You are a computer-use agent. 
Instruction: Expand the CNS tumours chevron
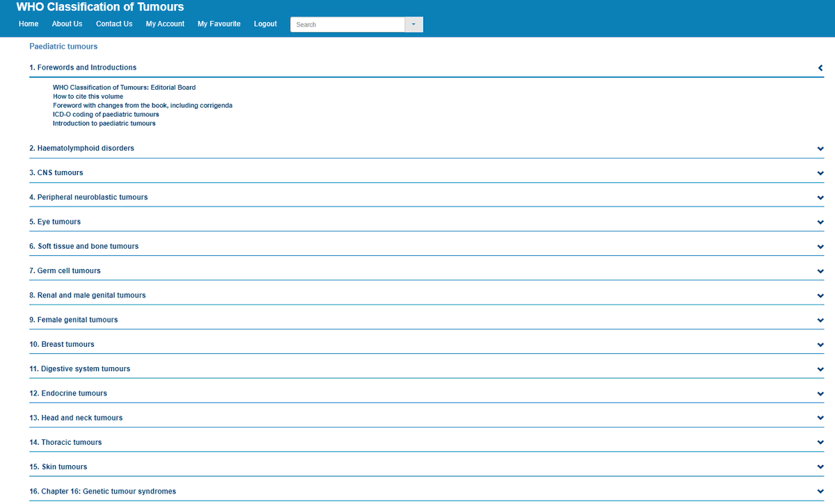[x=820, y=173]
